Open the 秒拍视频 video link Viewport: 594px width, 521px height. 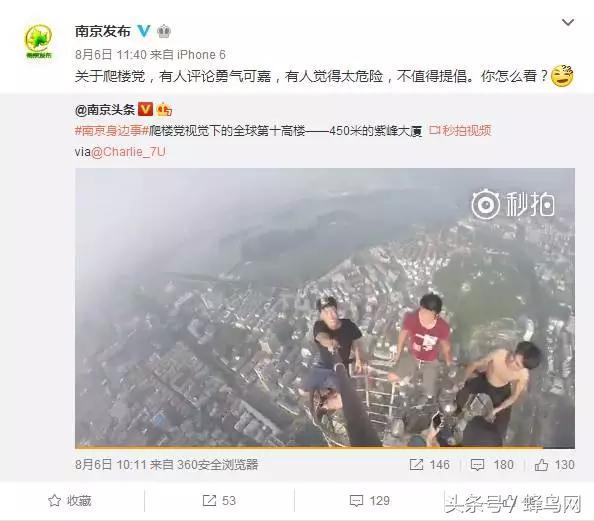pos(460,131)
